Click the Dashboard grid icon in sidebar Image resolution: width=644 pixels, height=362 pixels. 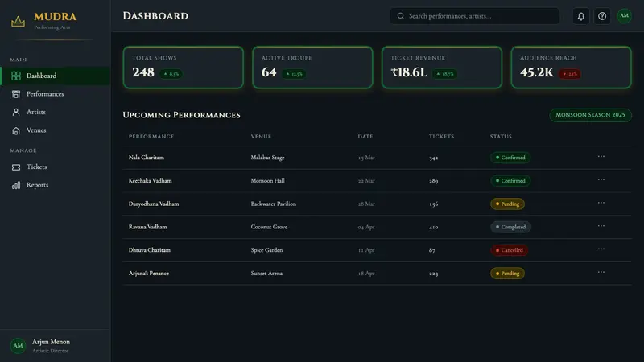pyautogui.click(x=16, y=76)
